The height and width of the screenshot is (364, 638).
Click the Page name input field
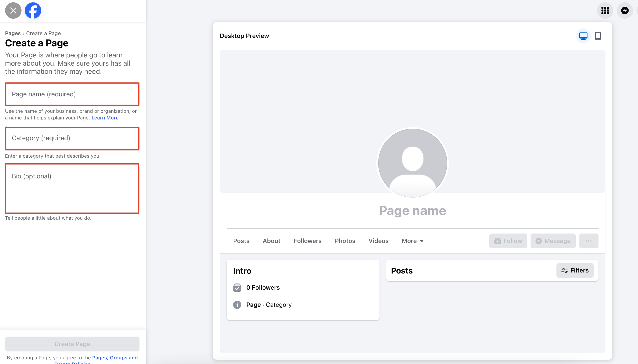tap(72, 94)
